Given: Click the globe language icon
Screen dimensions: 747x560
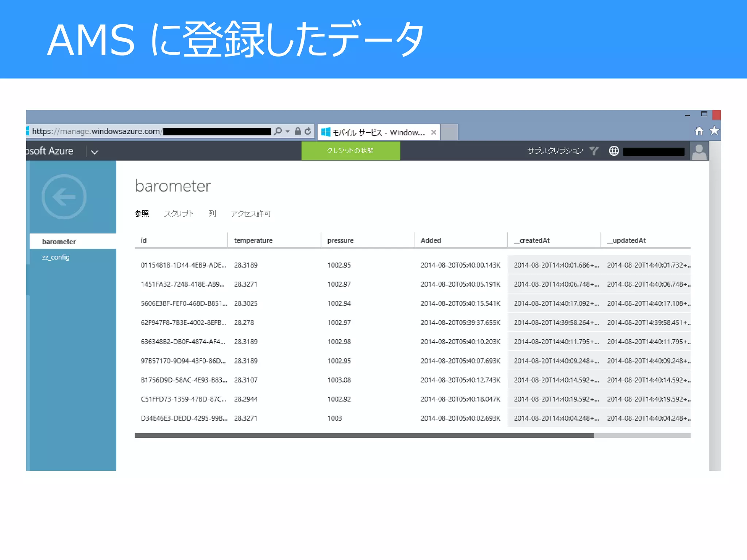Looking at the screenshot, I should [614, 151].
